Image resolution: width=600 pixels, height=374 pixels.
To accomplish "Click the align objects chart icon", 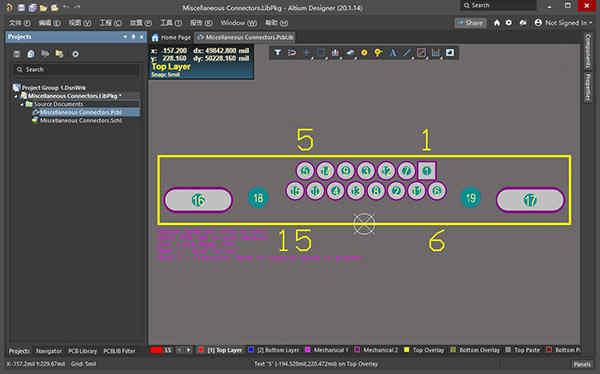I will click(x=335, y=52).
